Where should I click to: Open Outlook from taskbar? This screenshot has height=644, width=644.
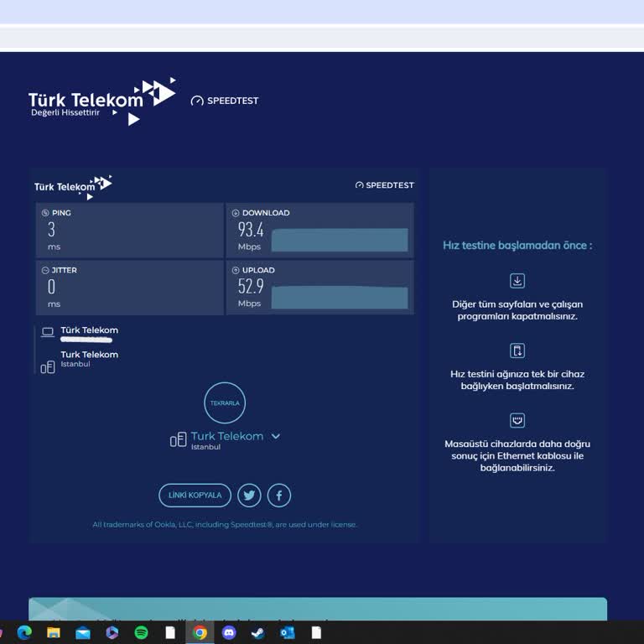[287, 632]
